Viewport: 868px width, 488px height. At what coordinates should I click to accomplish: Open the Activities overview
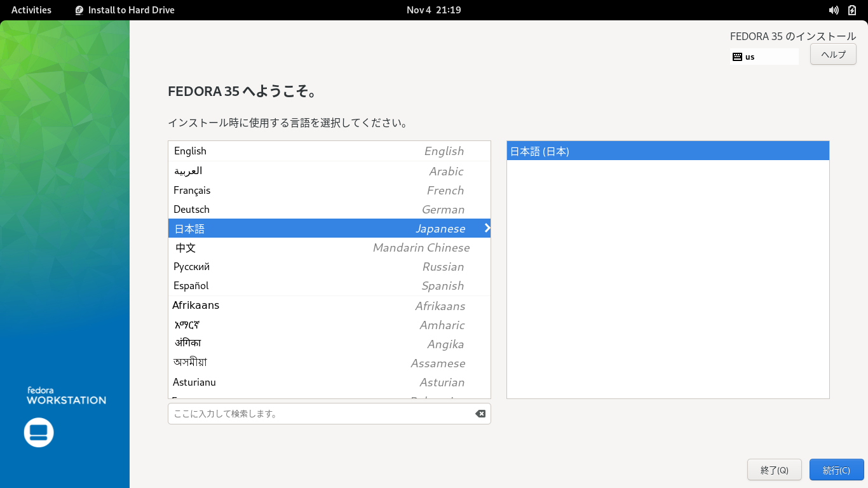[31, 10]
